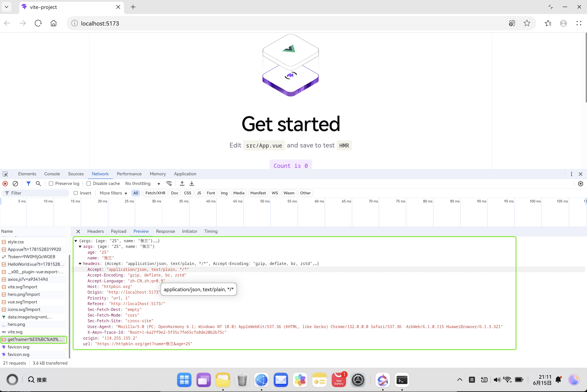
Task: Enable the Preserve log checkbox
Action: pyautogui.click(x=51, y=184)
